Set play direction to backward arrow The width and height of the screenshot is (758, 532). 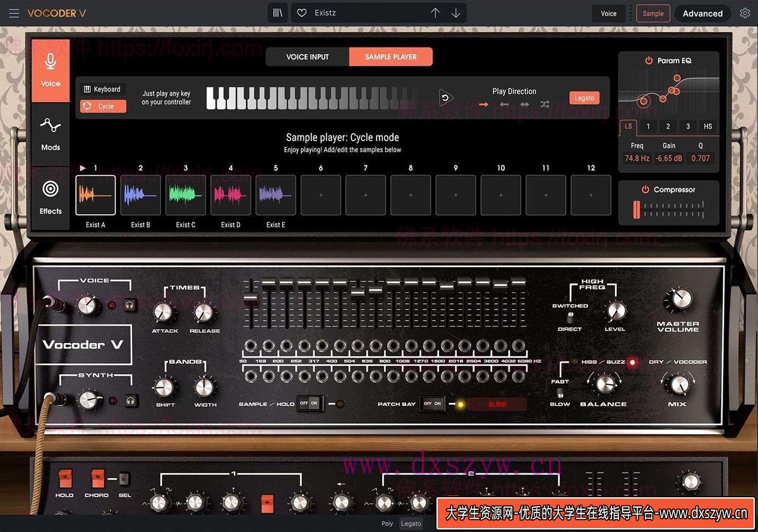tap(504, 104)
